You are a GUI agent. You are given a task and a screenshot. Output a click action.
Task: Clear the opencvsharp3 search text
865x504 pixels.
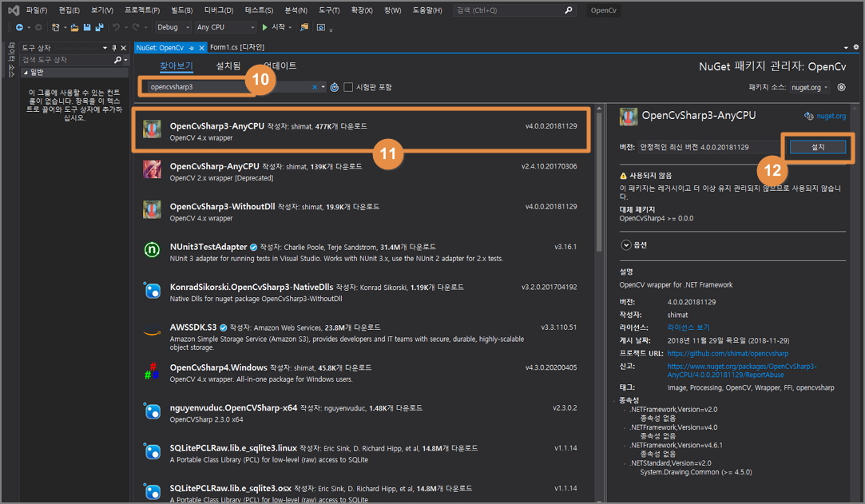click(x=315, y=87)
